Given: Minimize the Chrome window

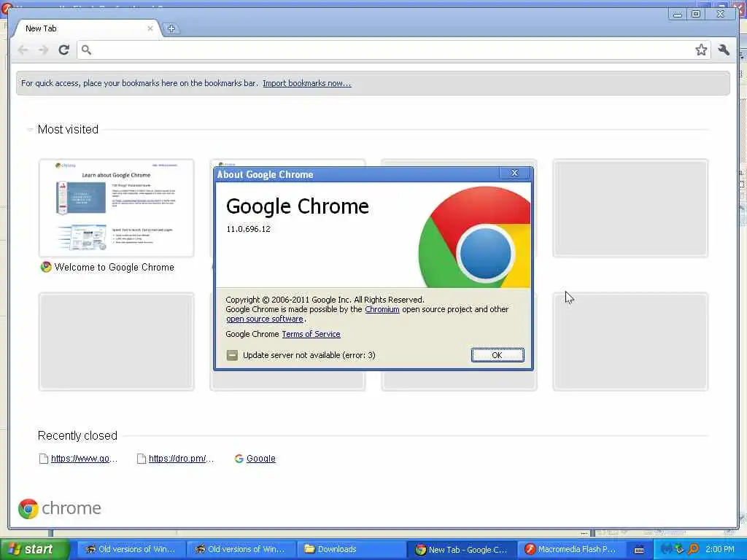Looking at the screenshot, I should (677, 15).
